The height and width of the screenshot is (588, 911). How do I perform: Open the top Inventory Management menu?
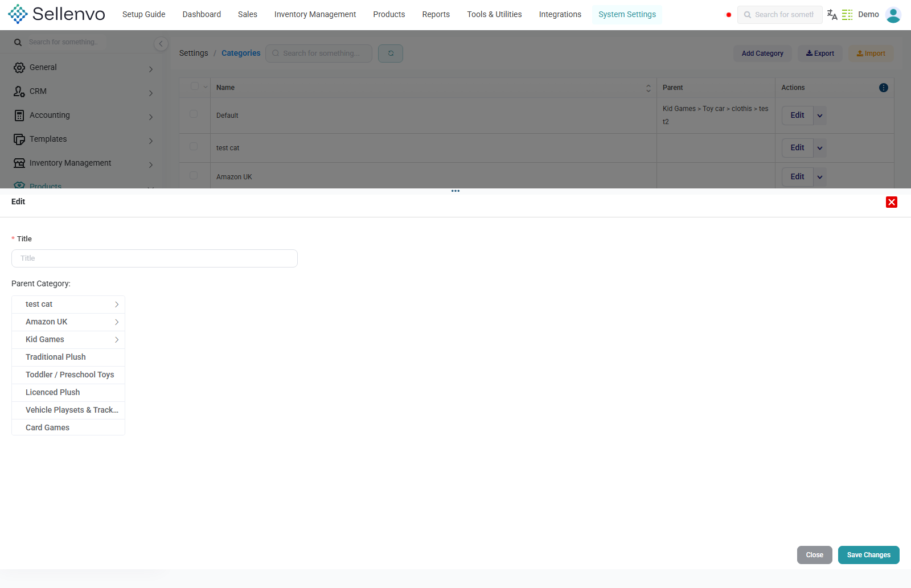click(315, 14)
